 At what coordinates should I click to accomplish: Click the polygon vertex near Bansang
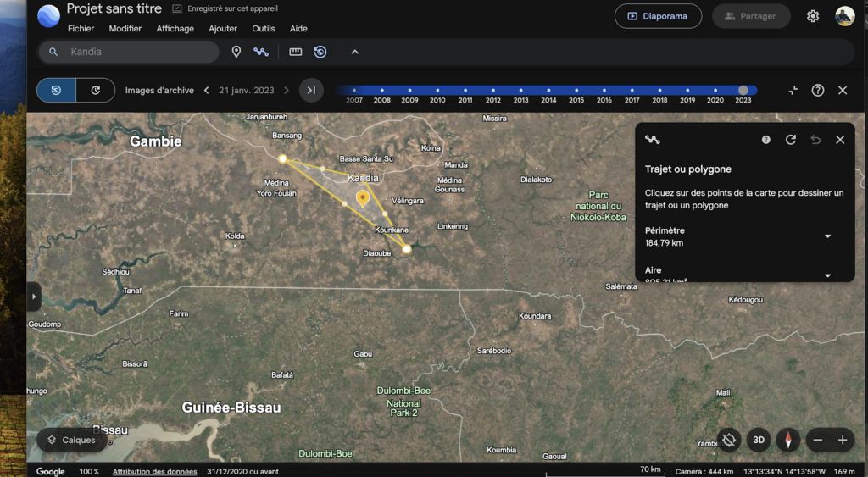282,158
